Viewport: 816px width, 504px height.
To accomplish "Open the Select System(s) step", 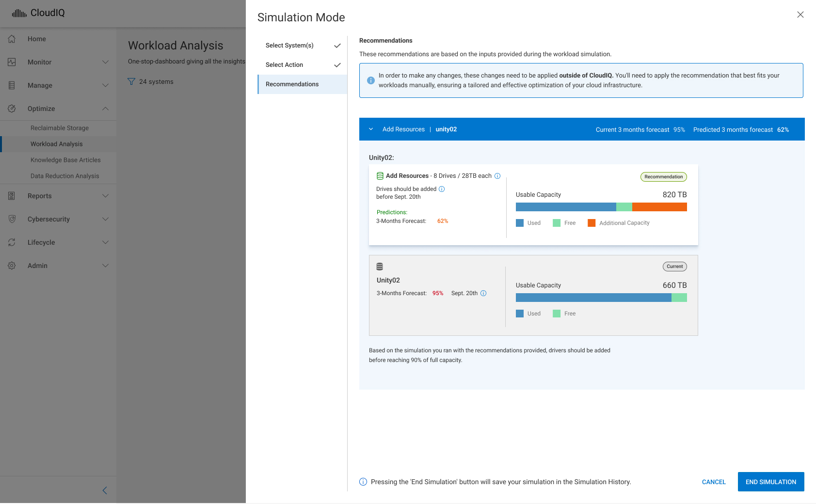I will 303,46.
